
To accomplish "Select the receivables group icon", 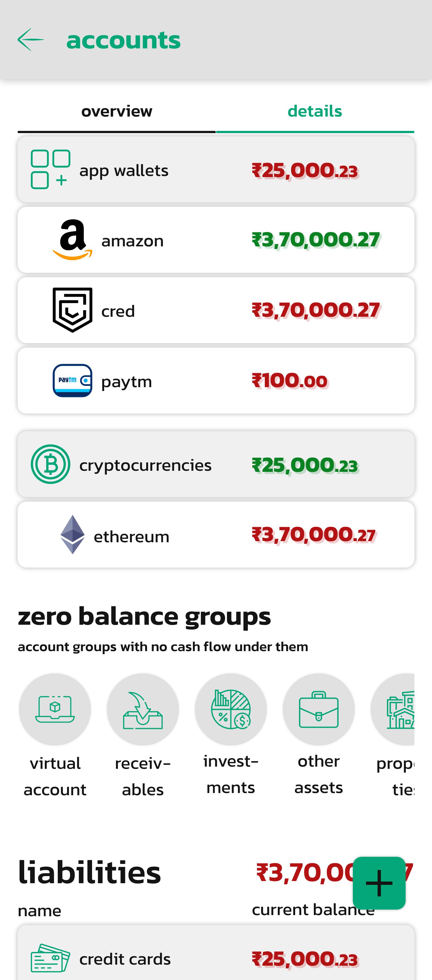I will pyautogui.click(x=143, y=709).
